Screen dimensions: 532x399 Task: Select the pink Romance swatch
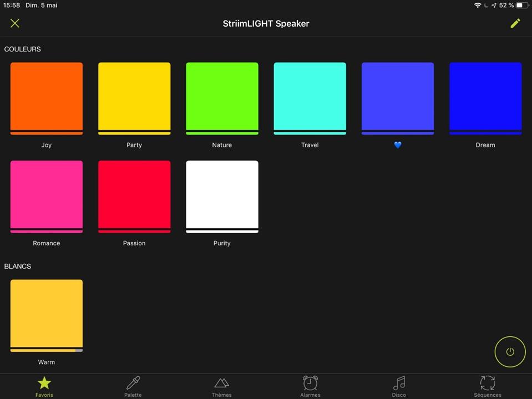pos(47,196)
